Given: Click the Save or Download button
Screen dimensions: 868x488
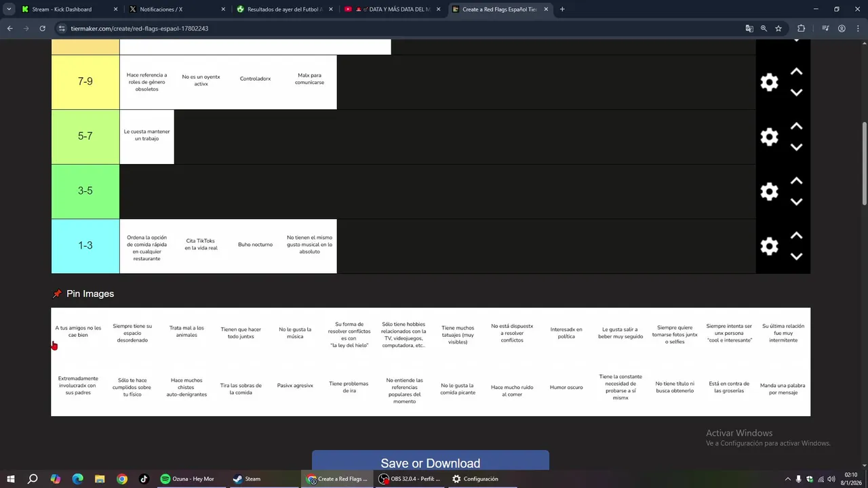Looking at the screenshot, I should (x=431, y=461).
